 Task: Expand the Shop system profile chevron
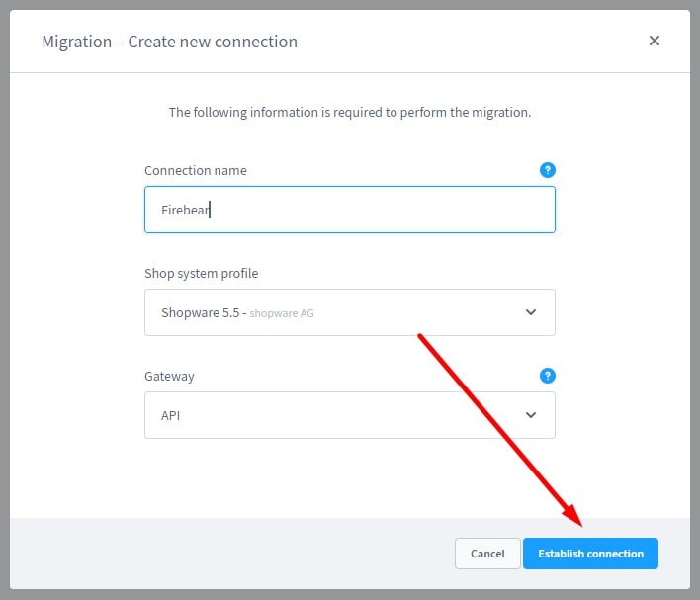(x=530, y=312)
